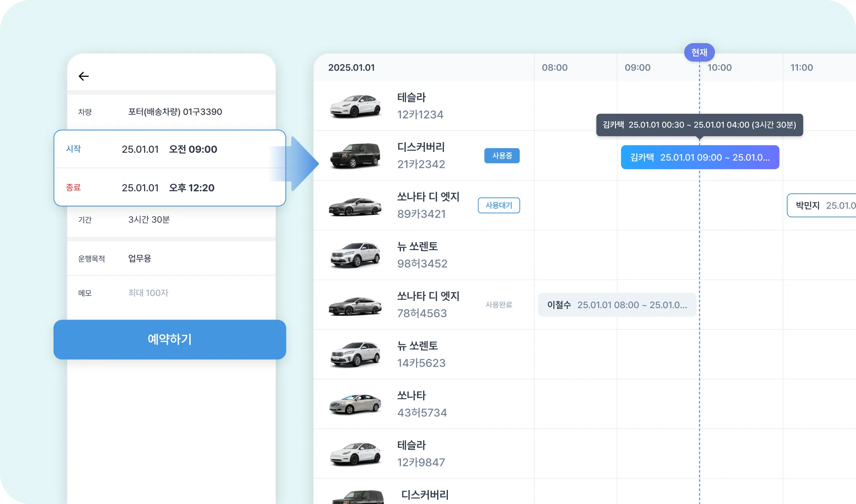Open the vehicle field 포터(배송차량) 01구3390
856x504 pixels.
tap(175, 112)
